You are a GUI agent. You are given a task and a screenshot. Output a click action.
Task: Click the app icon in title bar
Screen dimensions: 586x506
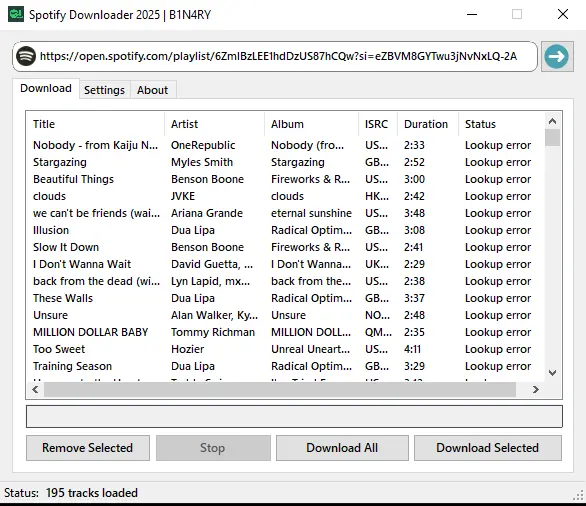[x=16, y=14]
